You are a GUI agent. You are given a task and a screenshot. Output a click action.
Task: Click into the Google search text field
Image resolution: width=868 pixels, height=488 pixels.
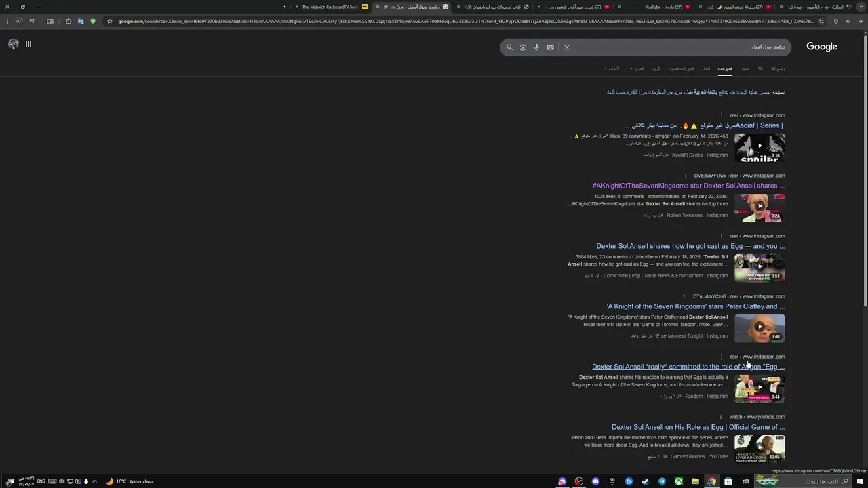pos(678,47)
